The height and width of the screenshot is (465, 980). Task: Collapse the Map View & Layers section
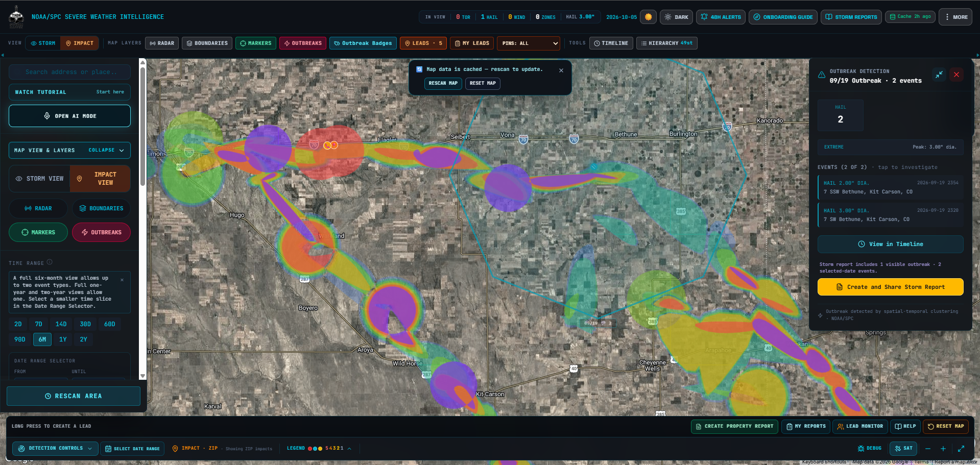pyautogui.click(x=69, y=151)
